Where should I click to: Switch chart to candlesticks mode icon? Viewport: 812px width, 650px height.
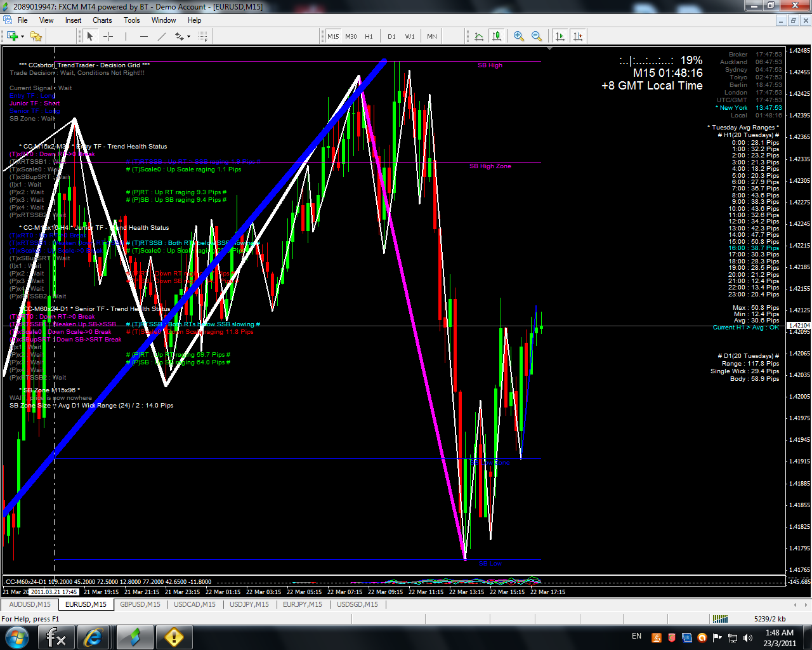tap(497, 36)
